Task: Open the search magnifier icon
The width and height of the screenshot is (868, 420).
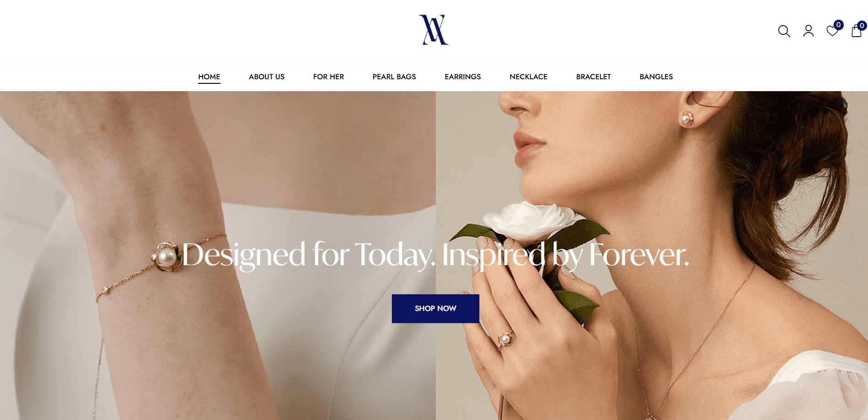Action: pos(784,31)
